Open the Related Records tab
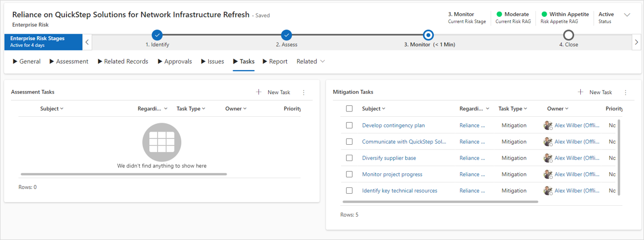 click(x=123, y=62)
